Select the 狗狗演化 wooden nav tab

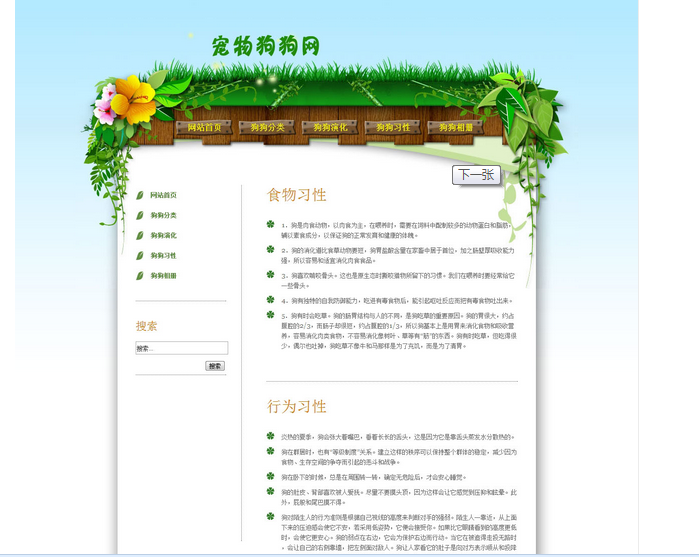coord(331,127)
